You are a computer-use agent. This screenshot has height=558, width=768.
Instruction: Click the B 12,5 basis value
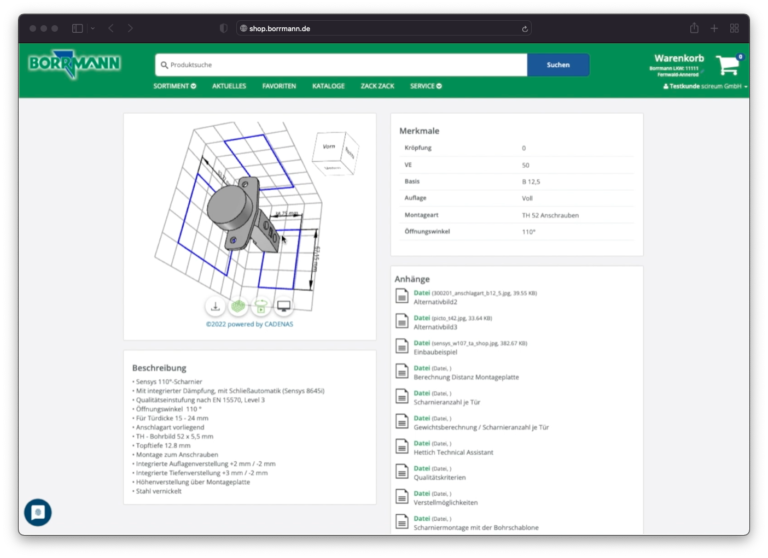[531, 182]
